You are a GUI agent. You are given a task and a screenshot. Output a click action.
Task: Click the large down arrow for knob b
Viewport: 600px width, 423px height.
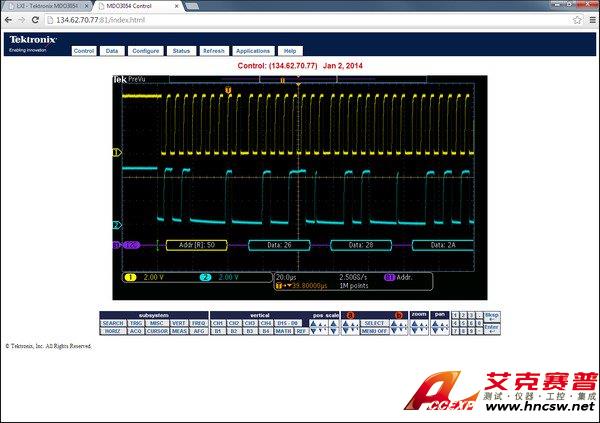pyautogui.click(x=394, y=331)
